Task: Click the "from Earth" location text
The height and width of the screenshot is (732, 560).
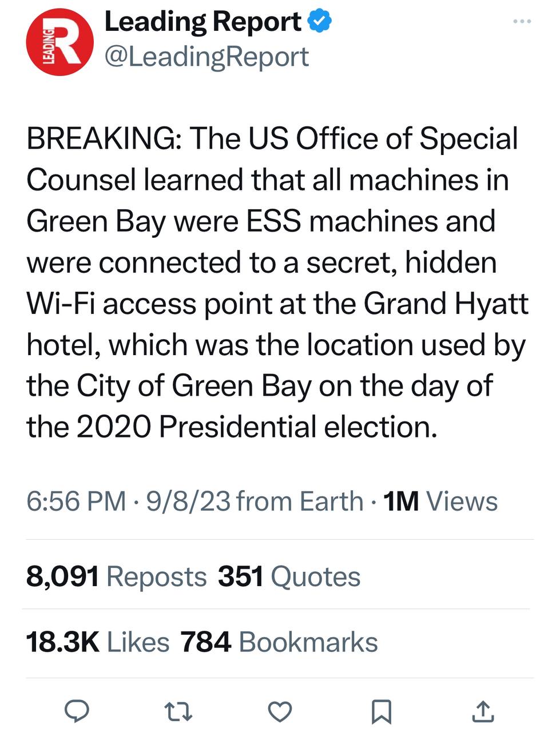Action: coord(300,502)
